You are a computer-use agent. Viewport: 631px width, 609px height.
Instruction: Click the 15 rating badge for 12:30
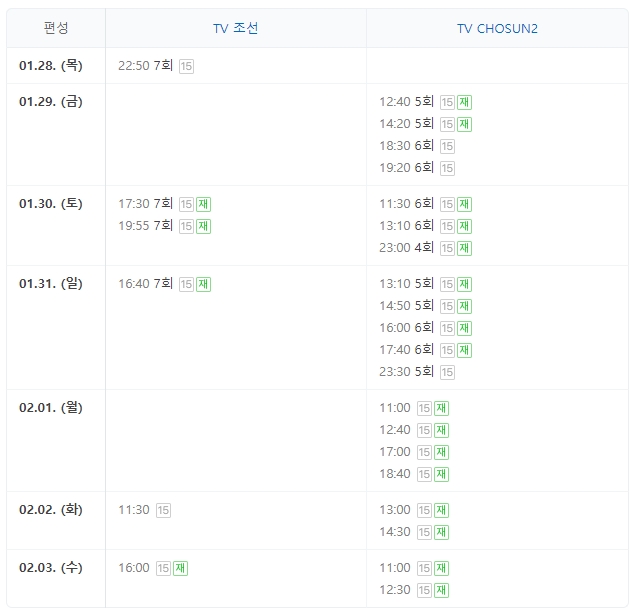coord(424,590)
